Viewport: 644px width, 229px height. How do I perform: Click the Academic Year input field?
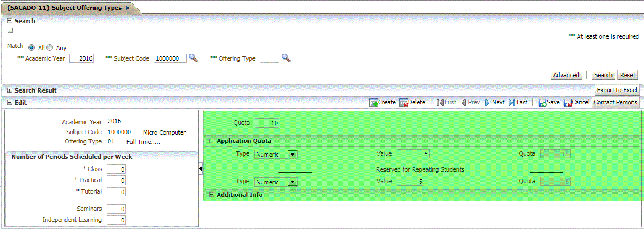(82, 58)
